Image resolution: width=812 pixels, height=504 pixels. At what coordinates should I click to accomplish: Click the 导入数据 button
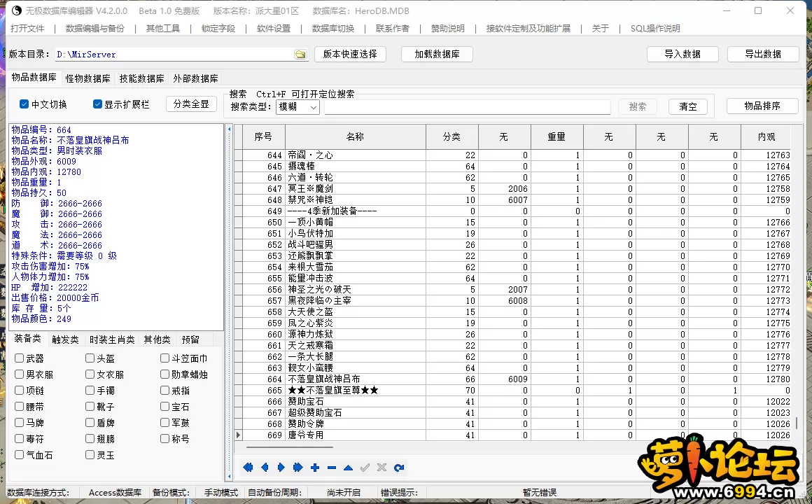click(682, 54)
